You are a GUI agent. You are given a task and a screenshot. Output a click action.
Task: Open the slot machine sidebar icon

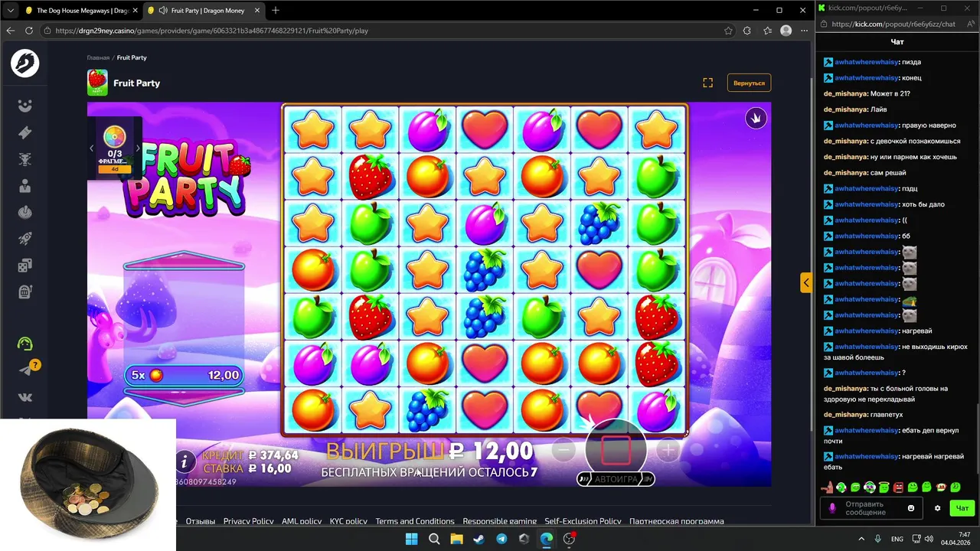pyautogui.click(x=25, y=292)
